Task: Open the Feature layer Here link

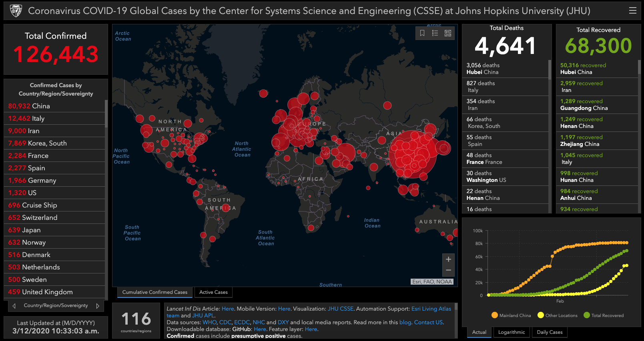Action: click(311, 329)
